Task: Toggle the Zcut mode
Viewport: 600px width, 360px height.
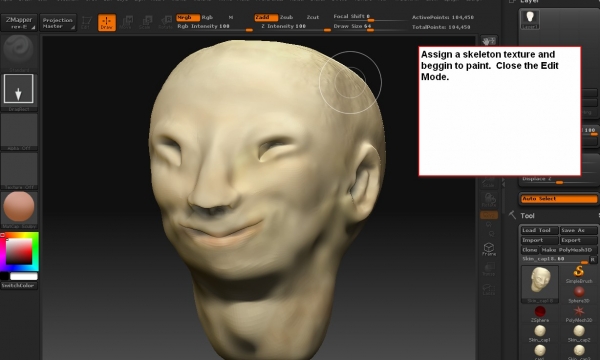Action: pos(313,18)
